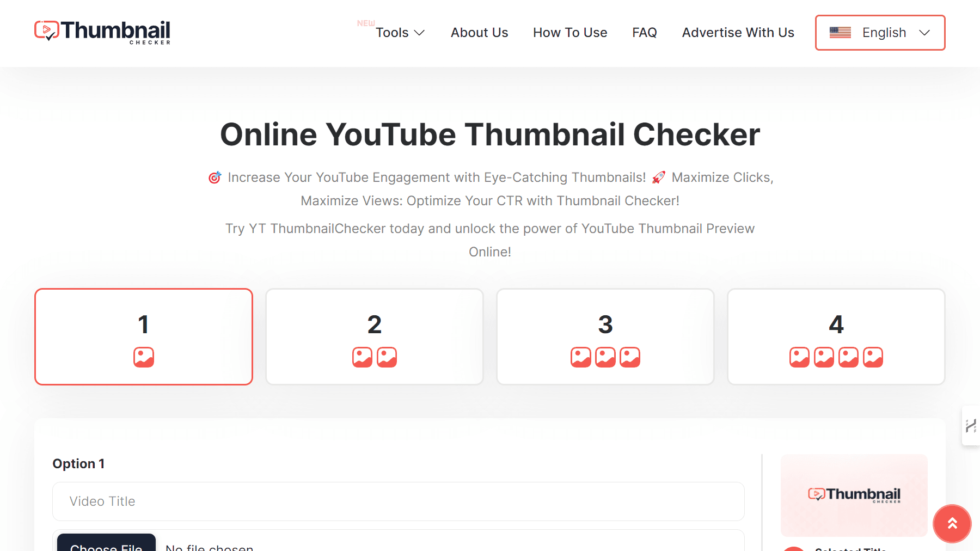Viewport: 980px width, 551px height.
Task: Visit Advertise With Us page
Action: 738,33
